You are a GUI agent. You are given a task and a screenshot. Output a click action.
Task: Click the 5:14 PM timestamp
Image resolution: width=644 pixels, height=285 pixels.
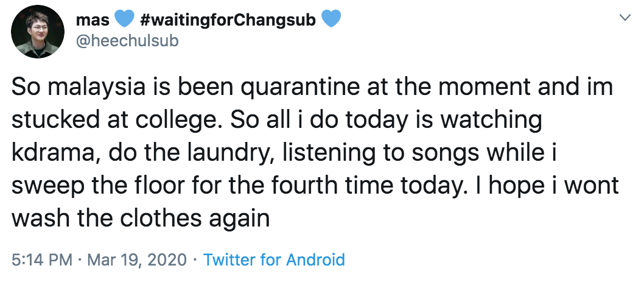(x=42, y=260)
